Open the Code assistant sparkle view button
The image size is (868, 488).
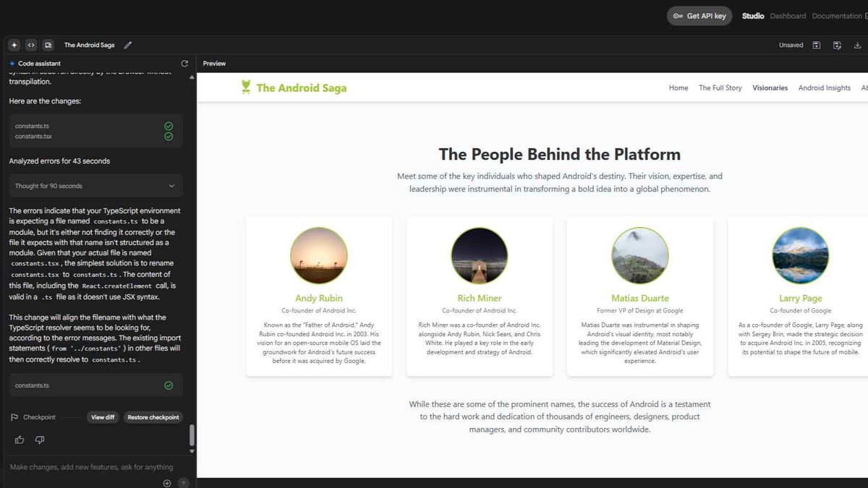14,45
